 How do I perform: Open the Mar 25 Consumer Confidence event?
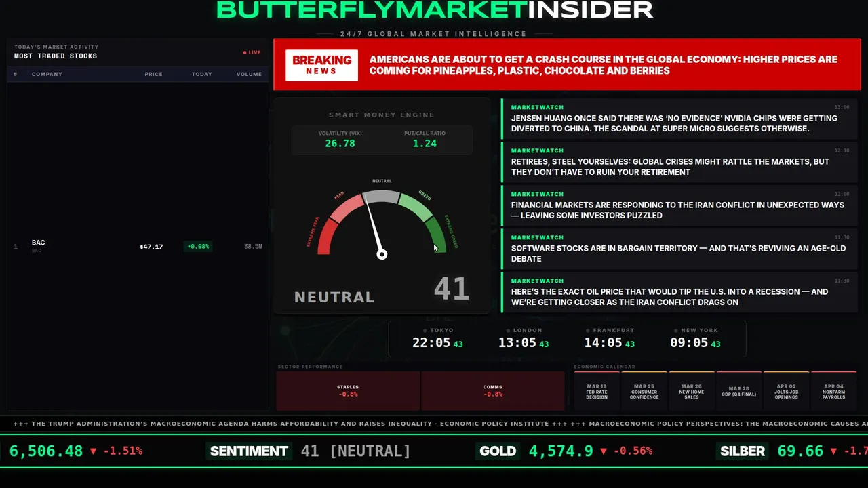click(644, 391)
